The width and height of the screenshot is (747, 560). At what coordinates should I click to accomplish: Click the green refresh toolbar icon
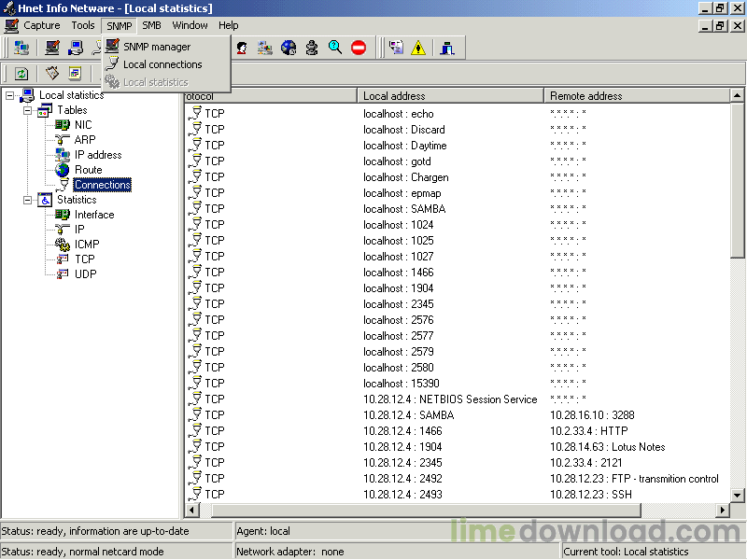point(21,74)
